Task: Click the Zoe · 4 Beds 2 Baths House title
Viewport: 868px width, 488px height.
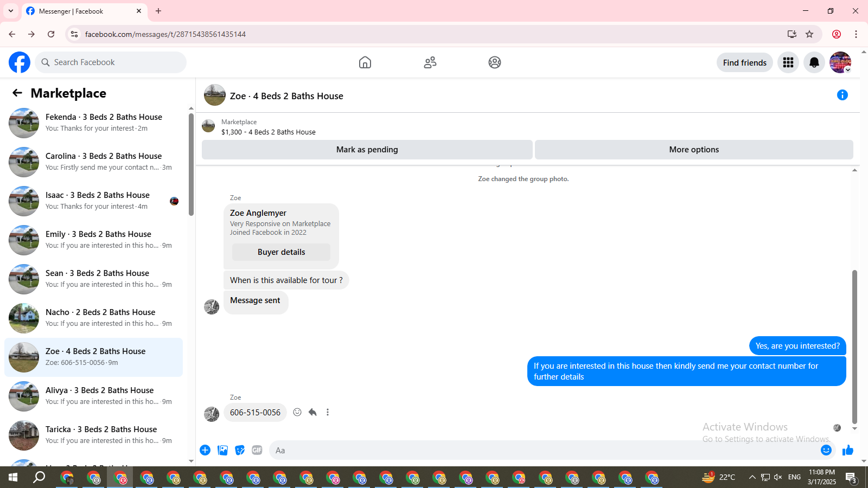Action: [x=286, y=96]
